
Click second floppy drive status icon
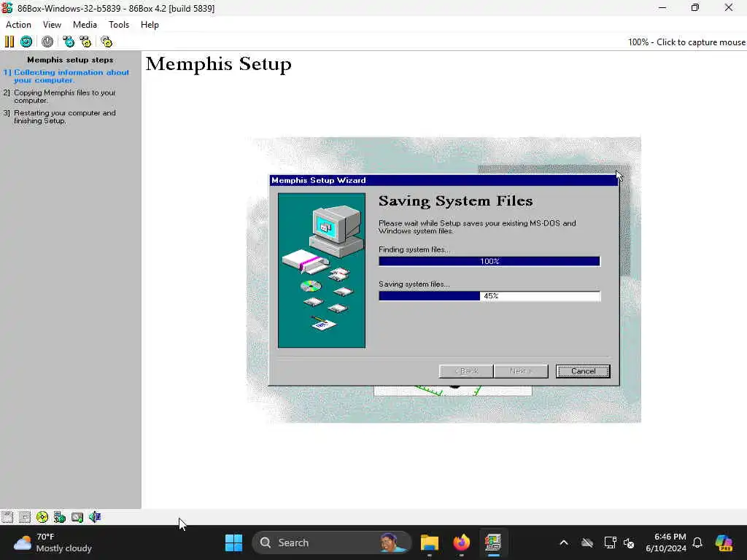(25, 517)
